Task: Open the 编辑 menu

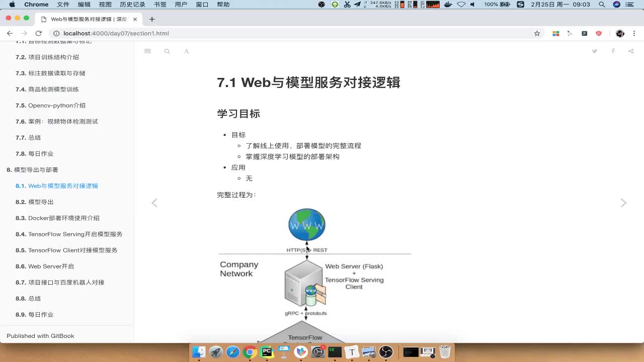Action: tap(85, 5)
